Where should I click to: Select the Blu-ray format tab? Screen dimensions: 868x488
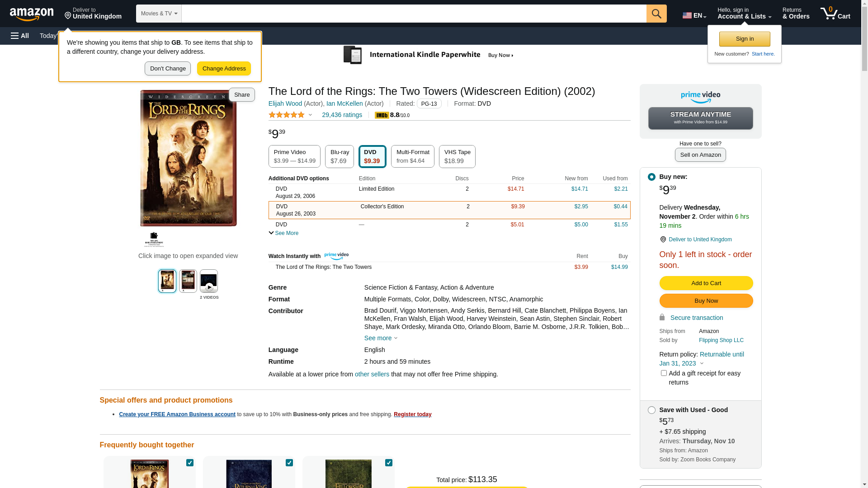coord(339,156)
